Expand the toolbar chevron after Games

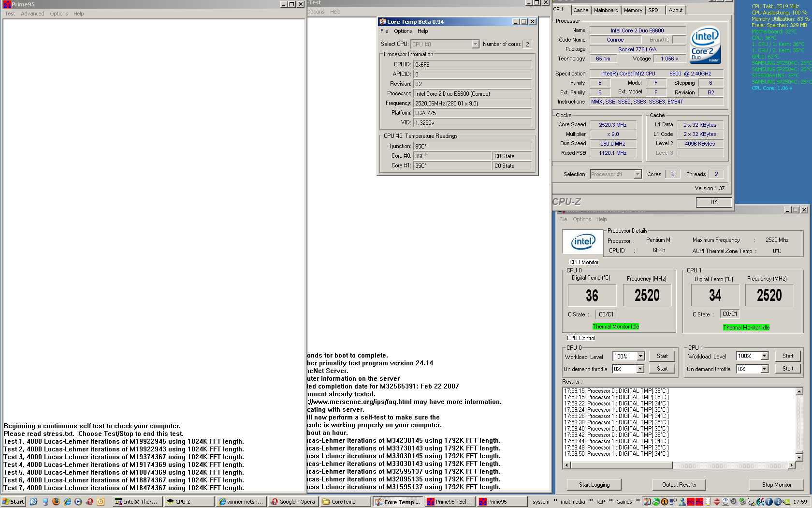638,501
